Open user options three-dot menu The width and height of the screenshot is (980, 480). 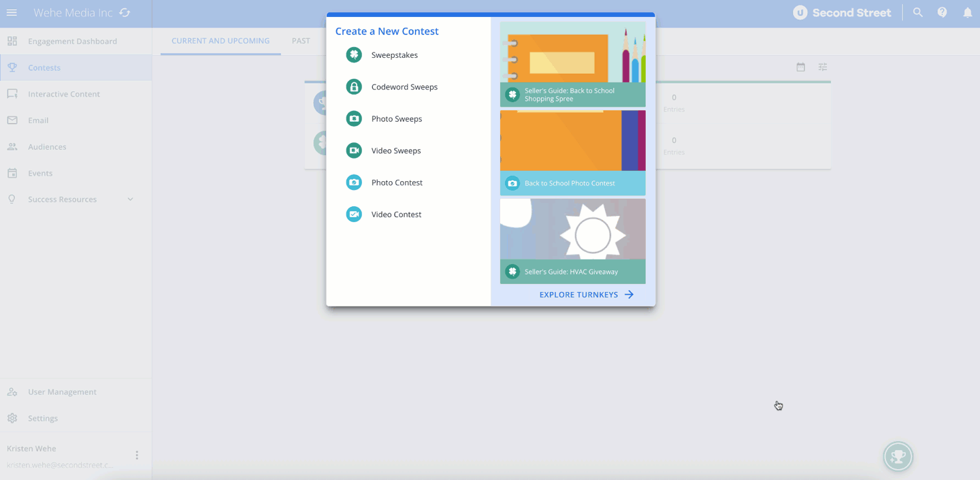point(137,455)
